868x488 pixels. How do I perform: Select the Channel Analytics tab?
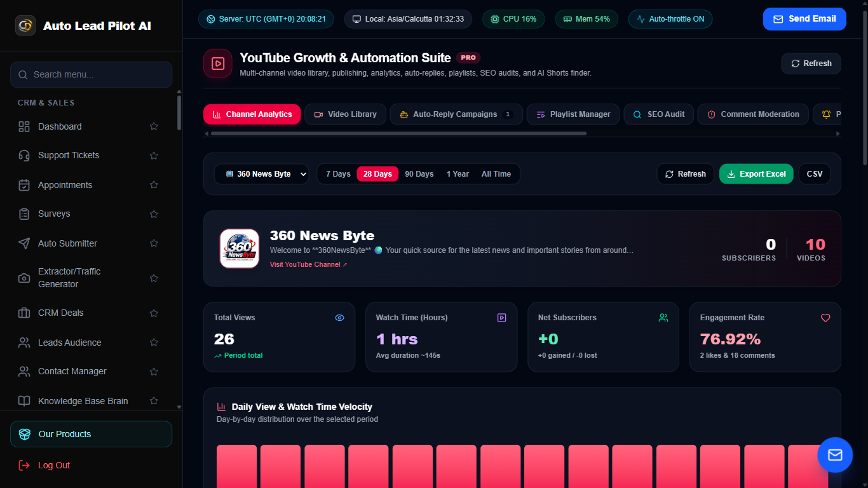click(x=252, y=114)
